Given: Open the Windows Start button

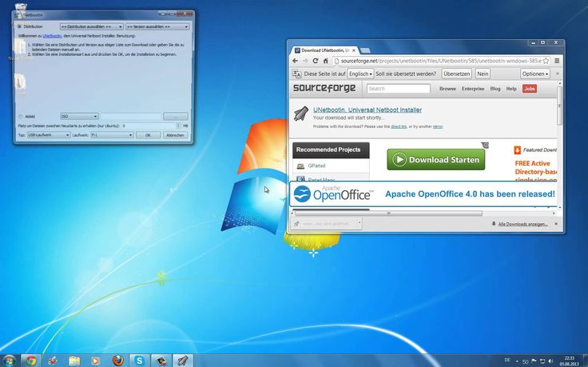Looking at the screenshot, I should [10, 361].
